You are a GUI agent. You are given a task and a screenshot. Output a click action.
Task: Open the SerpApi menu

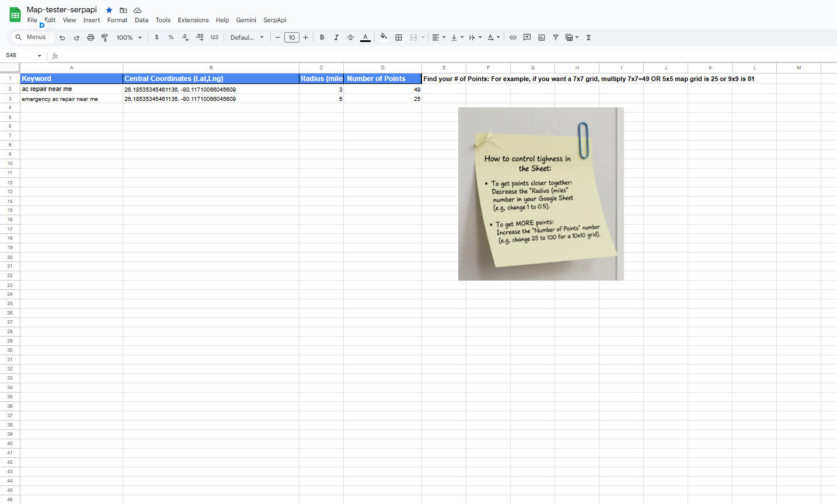274,20
